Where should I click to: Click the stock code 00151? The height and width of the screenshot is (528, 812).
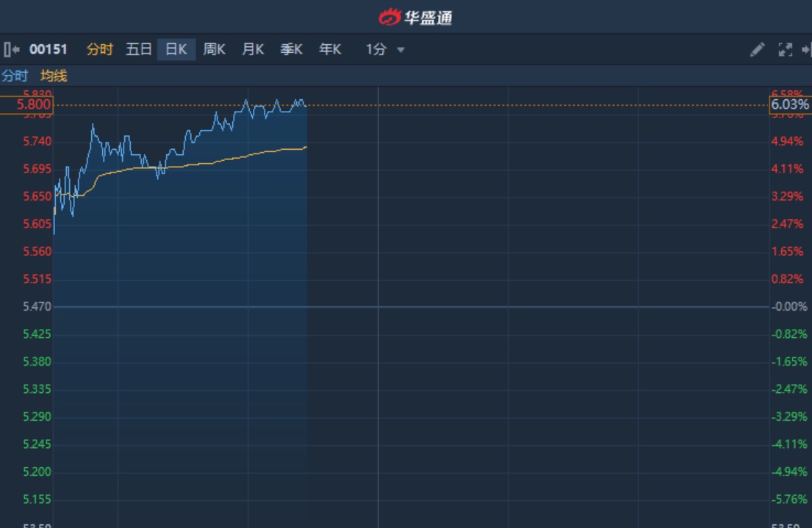pyautogui.click(x=48, y=50)
